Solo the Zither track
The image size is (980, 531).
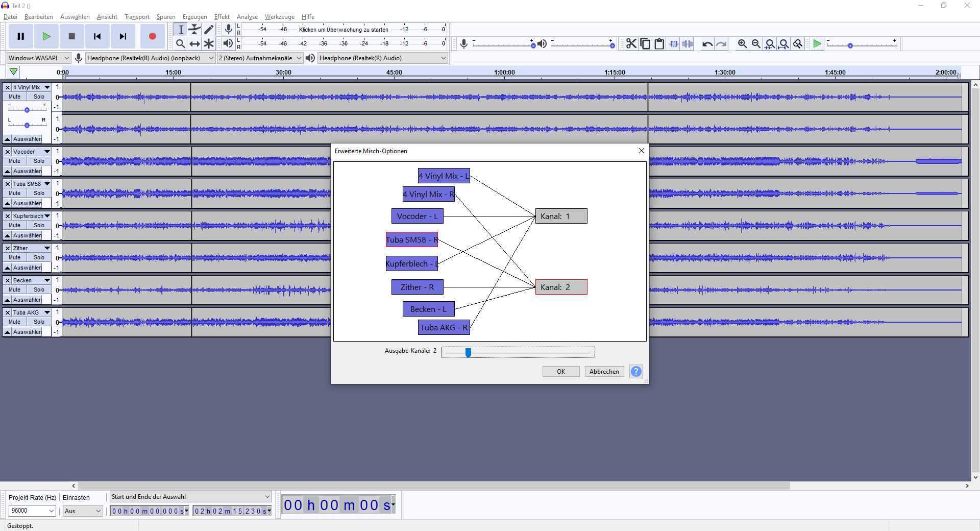[39, 257]
